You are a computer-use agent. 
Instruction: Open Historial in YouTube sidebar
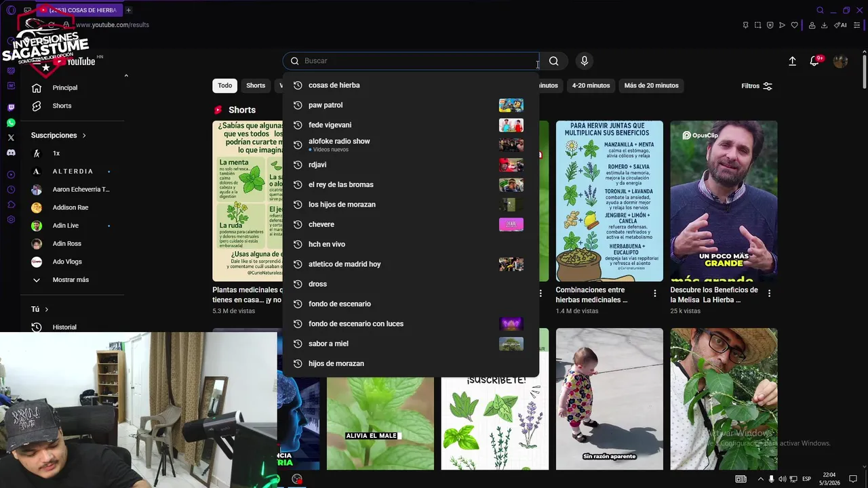click(x=64, y=327)
